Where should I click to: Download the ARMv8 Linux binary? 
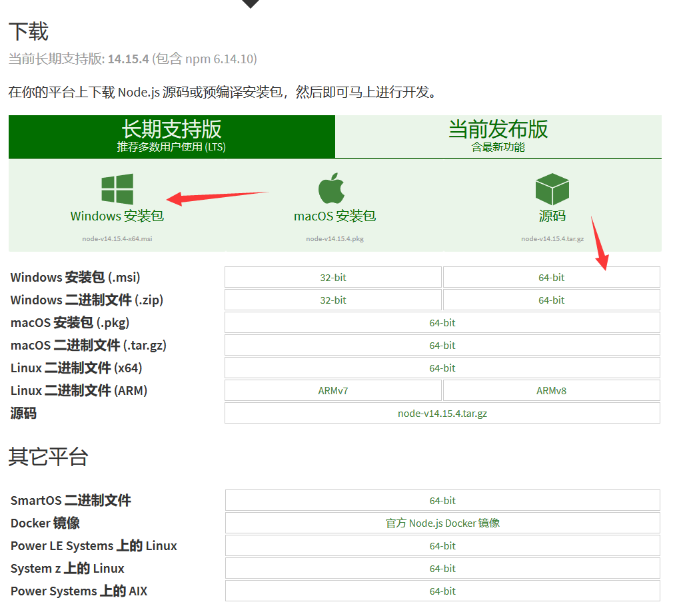552,391
